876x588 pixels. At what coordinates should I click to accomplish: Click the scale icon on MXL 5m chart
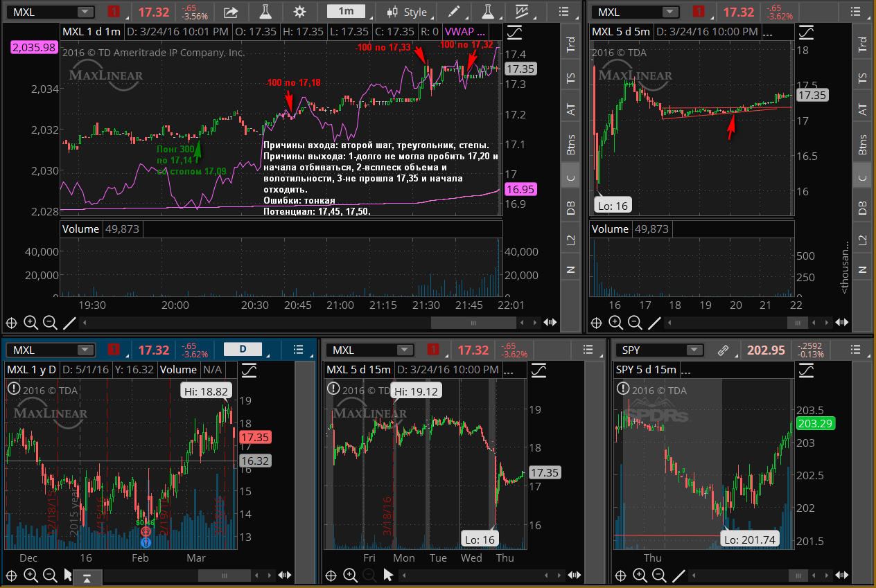click(x=805, y=32)
